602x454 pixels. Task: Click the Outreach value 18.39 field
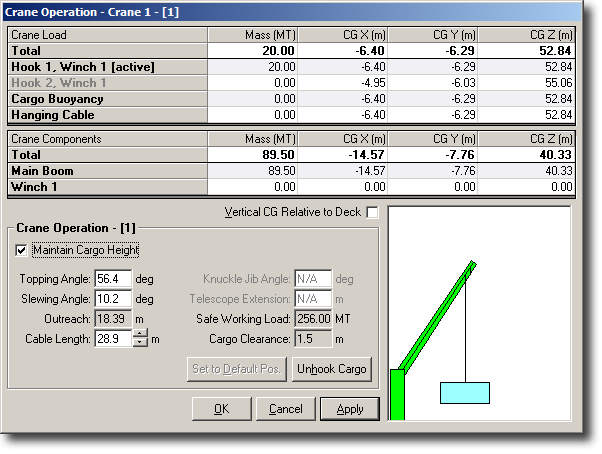point(113,319)
